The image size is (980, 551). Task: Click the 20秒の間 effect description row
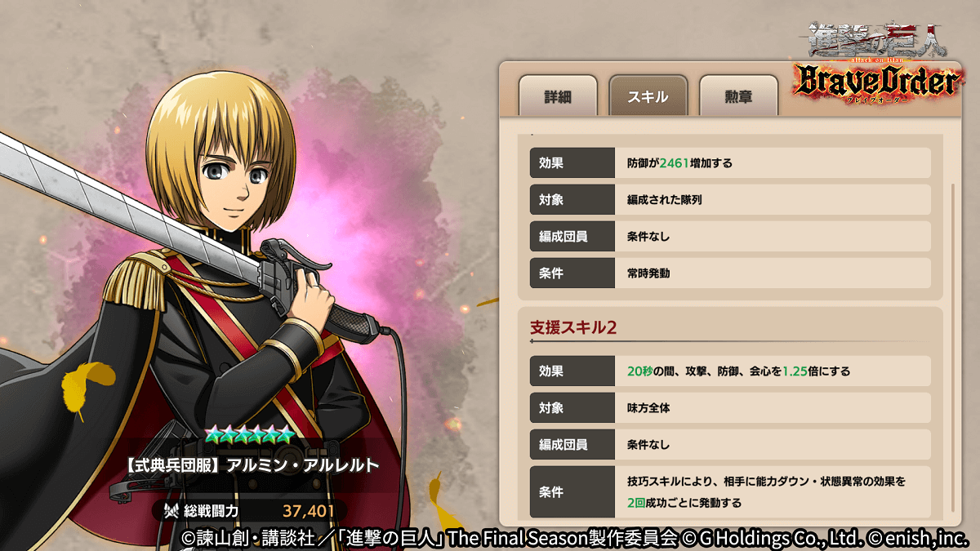pos(729,371)
